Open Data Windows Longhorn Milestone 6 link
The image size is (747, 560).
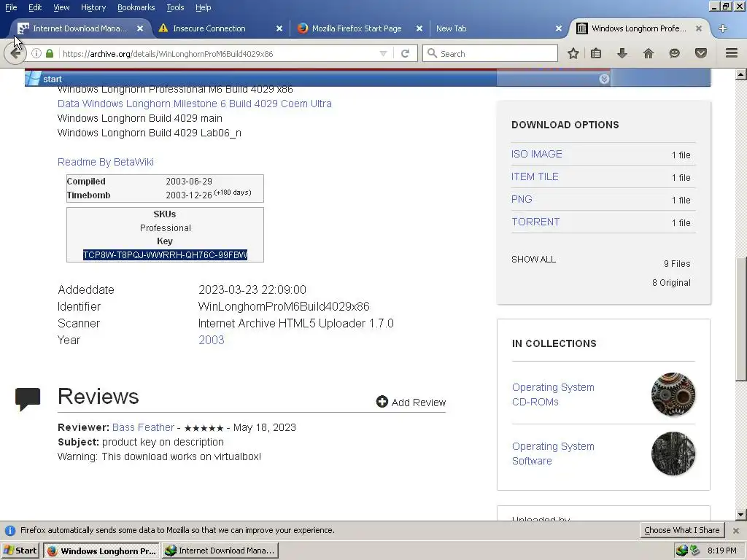pos(194,104)
